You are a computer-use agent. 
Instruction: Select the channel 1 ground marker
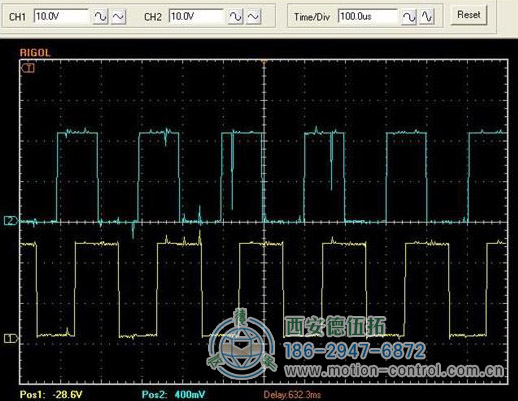pyautogui.click(x=11, y=338)
